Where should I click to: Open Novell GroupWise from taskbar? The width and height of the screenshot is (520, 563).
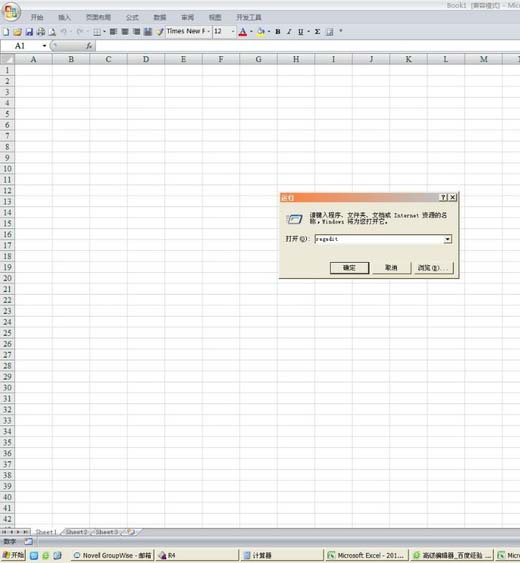112,555
